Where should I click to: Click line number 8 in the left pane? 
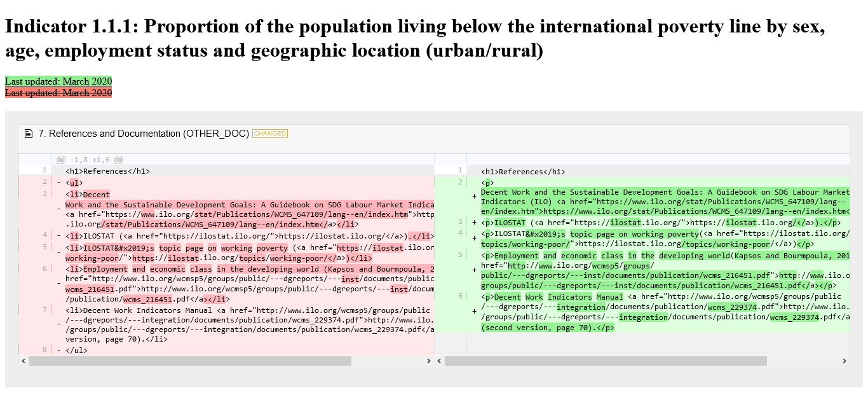coord(43,349)
